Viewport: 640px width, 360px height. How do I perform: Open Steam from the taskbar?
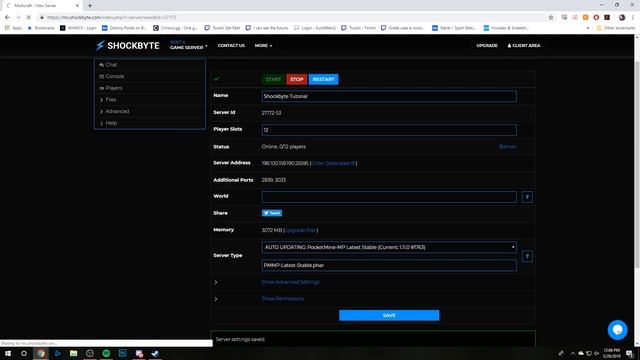(155, 353)
